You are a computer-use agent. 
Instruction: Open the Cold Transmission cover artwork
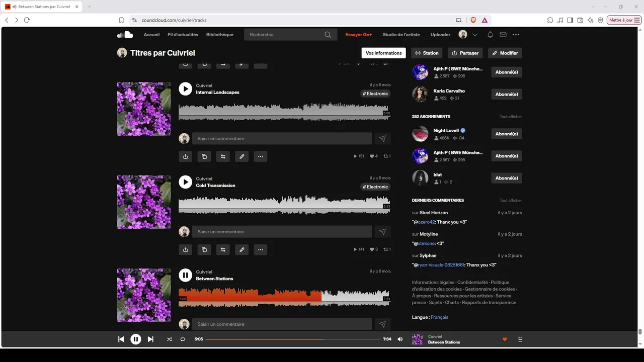point(144,202)
